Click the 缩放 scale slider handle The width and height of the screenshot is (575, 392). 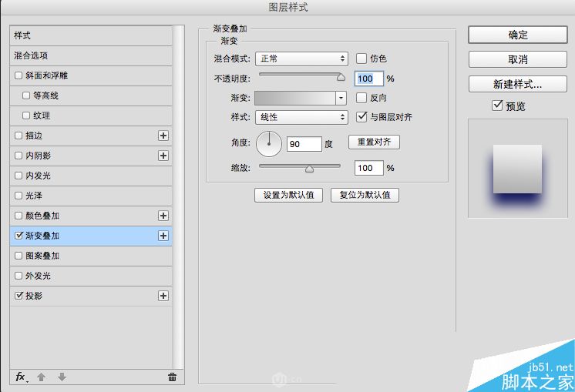coord(310,168)
